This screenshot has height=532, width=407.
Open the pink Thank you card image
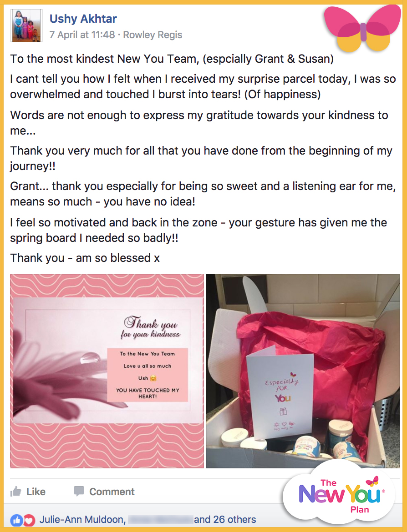(x=107, y=371)
